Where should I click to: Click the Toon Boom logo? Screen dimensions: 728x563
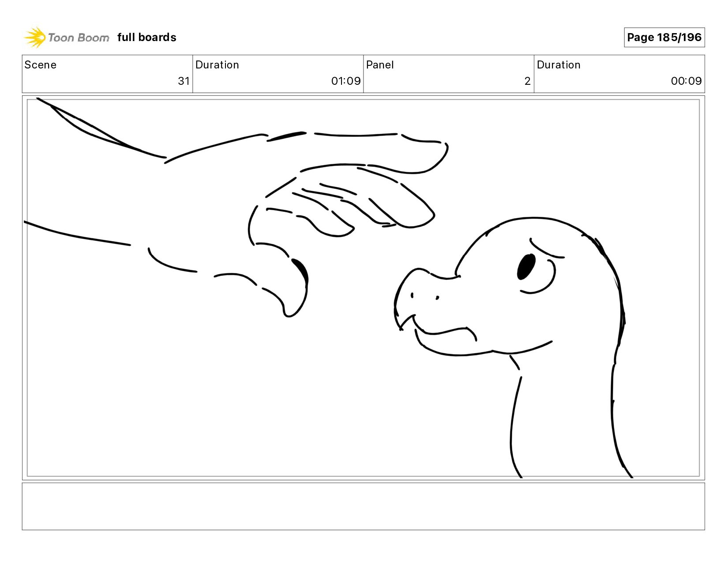click(x=66, y=37)
